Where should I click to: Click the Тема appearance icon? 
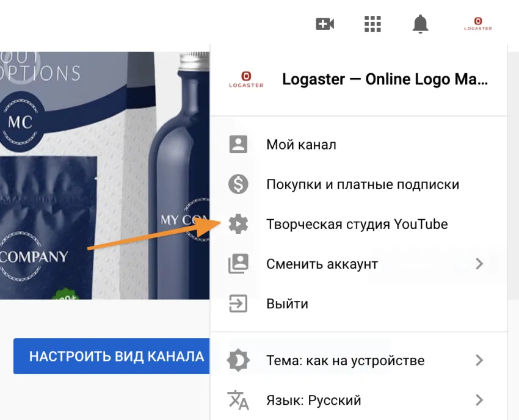(238, 360)
